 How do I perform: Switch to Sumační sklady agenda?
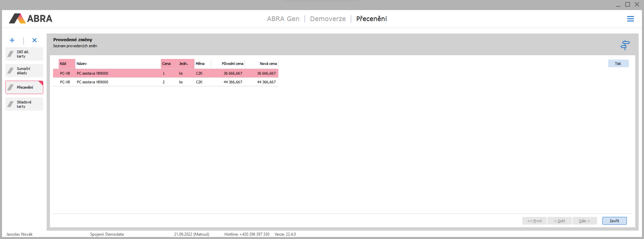coord(24,71)
